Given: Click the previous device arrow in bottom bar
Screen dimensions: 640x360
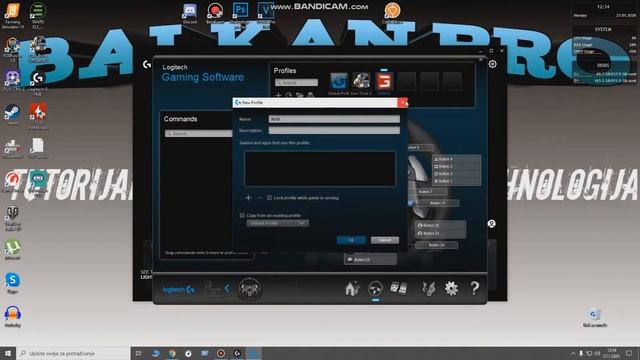Looking at the screenshot, I should coord(227,289).
